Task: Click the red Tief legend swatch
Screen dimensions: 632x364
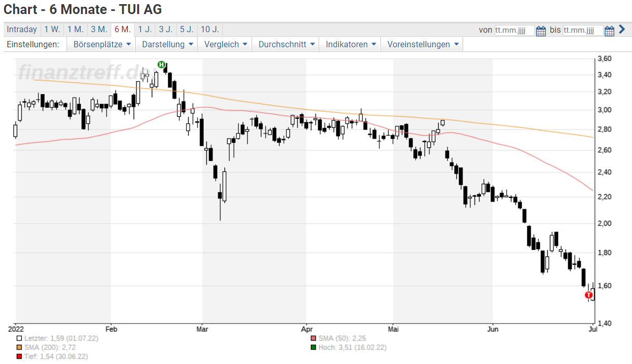Action: coord(19,356)
